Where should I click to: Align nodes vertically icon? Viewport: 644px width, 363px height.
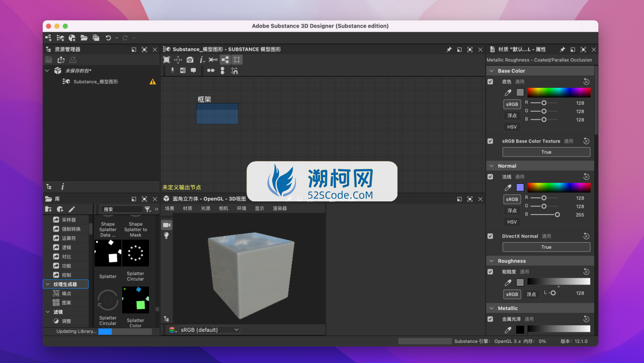[222, 70]
